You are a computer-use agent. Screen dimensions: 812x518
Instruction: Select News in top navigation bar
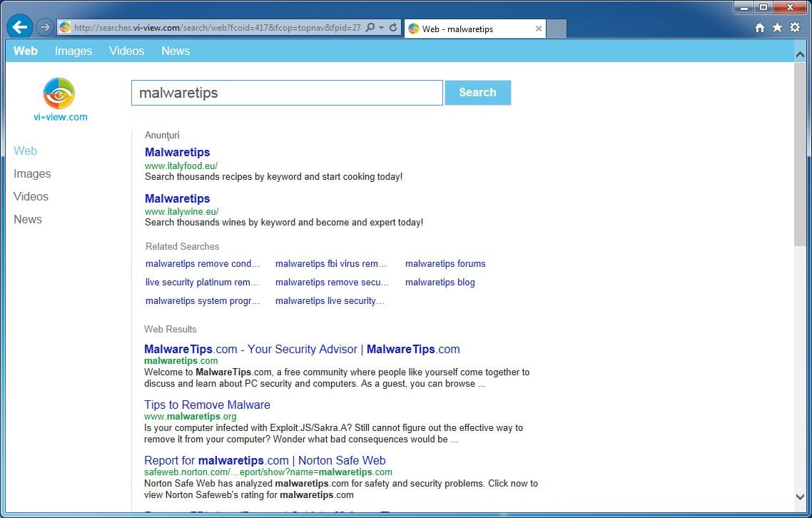[176, 51]
